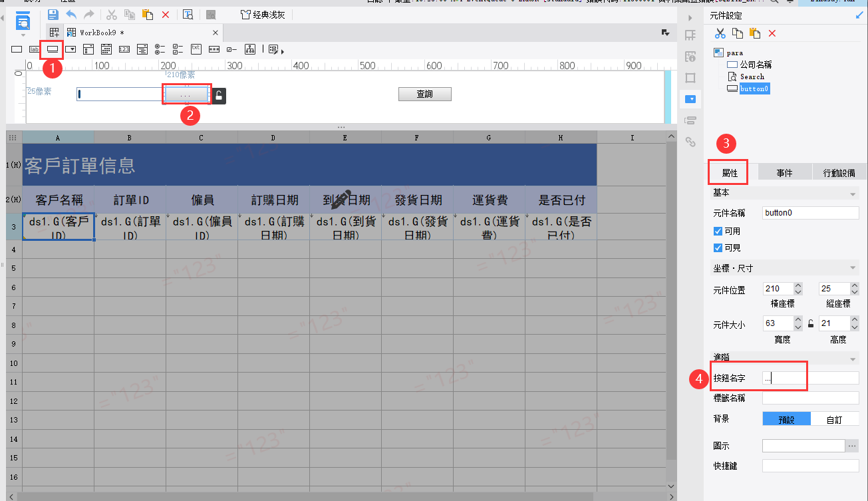The image size is (868, 501).
Task: Select the 客戶訂單信息 title cell
Action: pos(309,165)
